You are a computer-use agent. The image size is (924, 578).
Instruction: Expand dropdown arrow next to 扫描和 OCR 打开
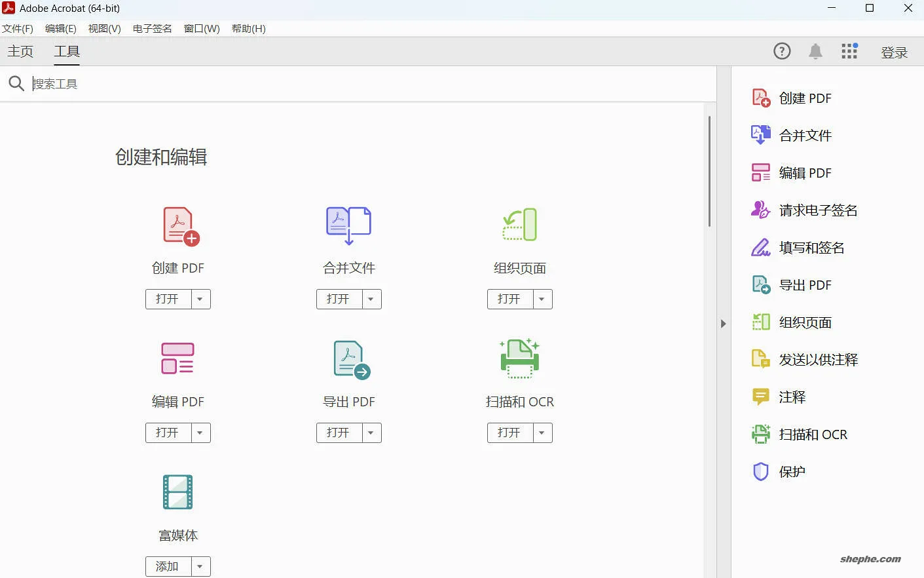(542, 433)
